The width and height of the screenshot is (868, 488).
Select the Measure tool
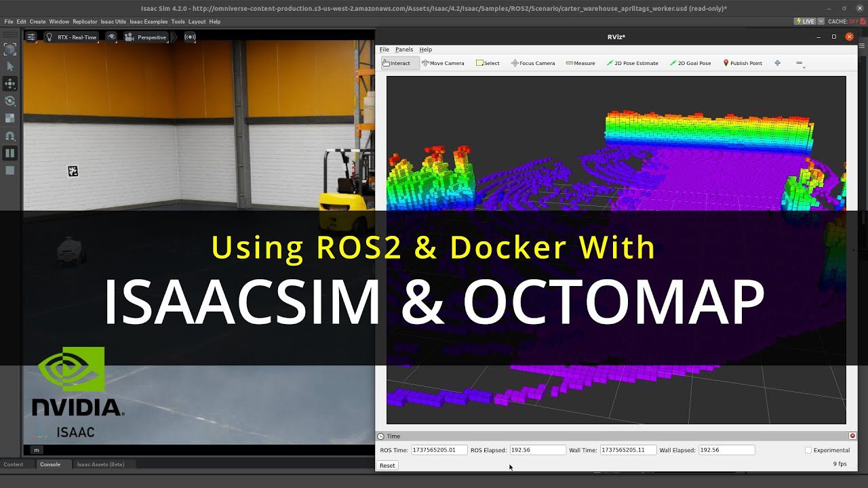point(580,63)
